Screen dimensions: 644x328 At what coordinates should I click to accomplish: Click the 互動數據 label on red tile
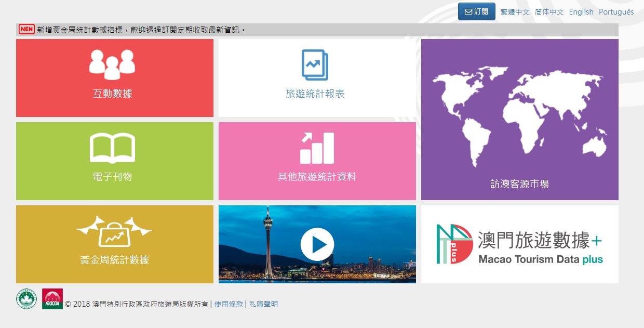112,94
